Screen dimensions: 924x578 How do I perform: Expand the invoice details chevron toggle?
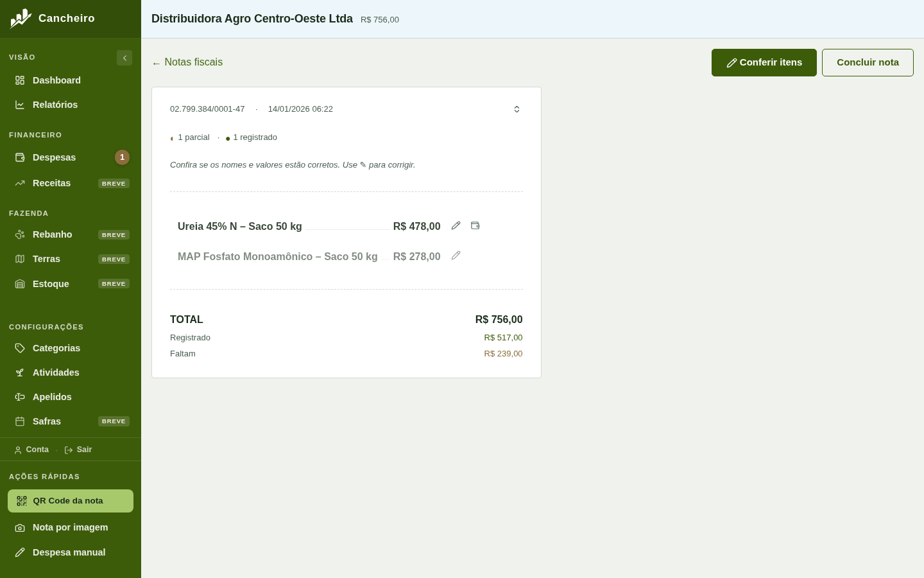[517, 109]
